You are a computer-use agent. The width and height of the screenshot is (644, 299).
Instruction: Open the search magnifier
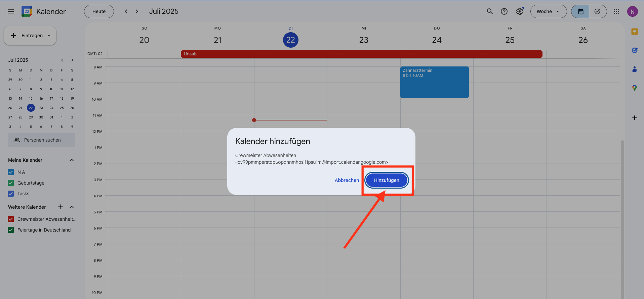490,11
